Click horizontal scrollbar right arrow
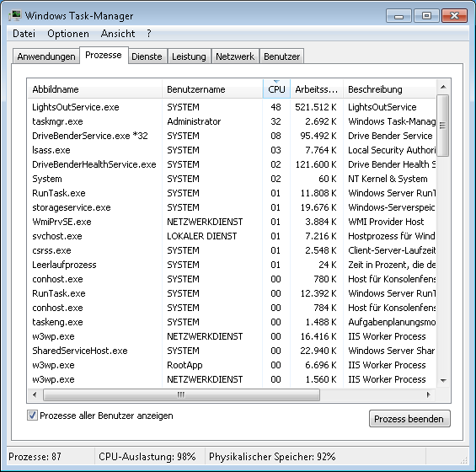 coord(428,394)
